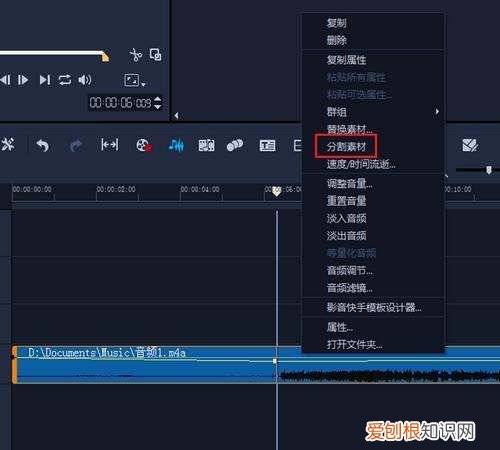Increase timecode with the up arrow

158,99
